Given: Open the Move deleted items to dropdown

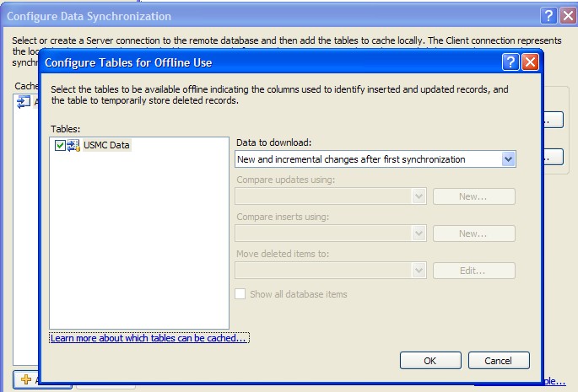Looking at the screenshot, I should click(x=419, y=271).
